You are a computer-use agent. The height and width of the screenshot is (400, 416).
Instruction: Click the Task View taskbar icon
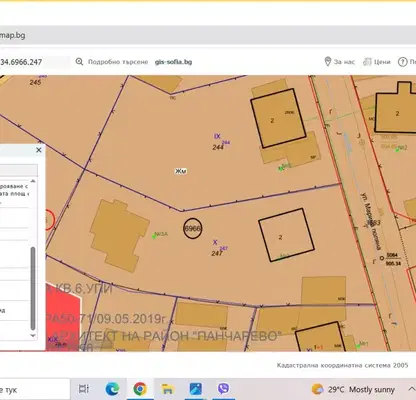point(84,389)
